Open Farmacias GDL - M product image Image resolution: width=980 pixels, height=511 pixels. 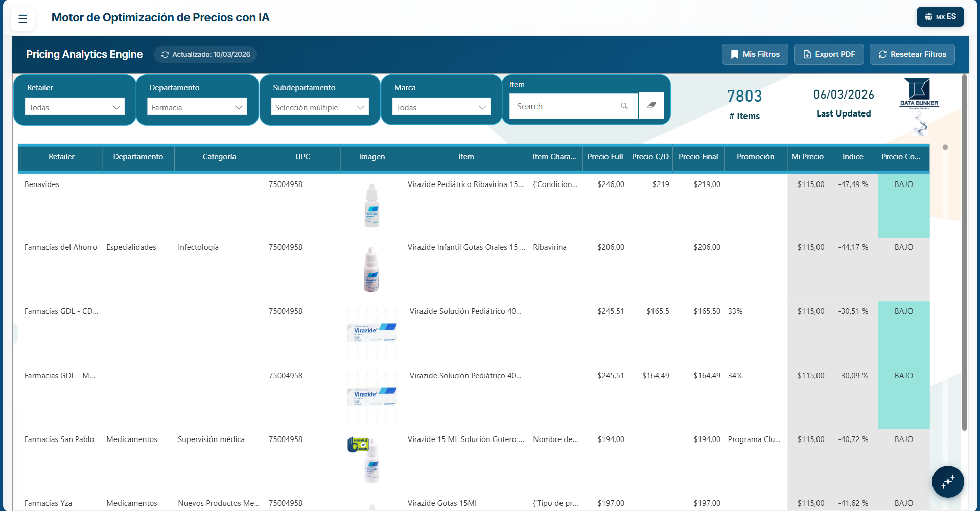[371, 397]
